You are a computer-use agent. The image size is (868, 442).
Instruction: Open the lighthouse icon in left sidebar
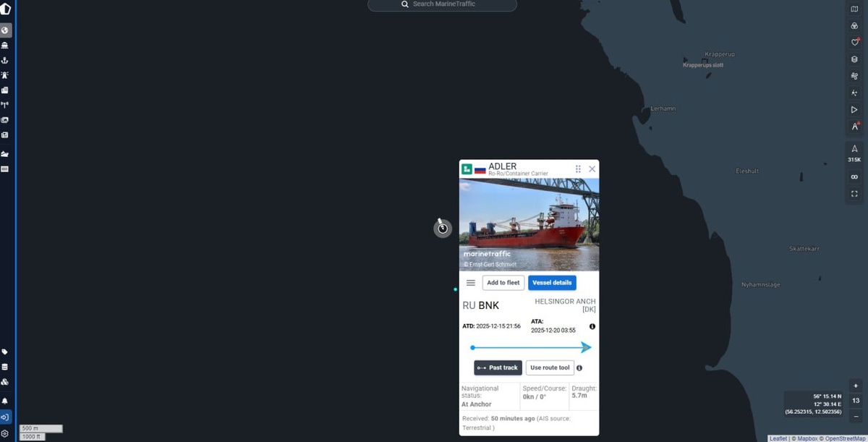[x=5, y=75]
